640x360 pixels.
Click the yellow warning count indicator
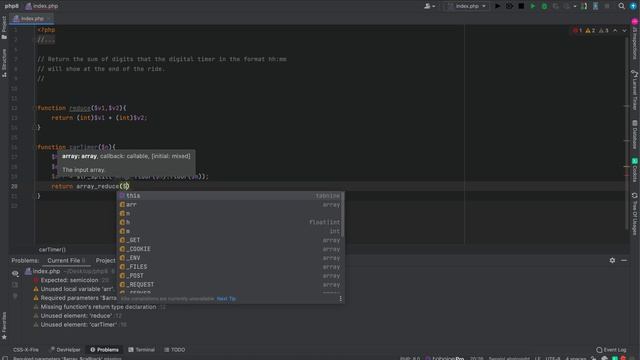coord(590,31)
